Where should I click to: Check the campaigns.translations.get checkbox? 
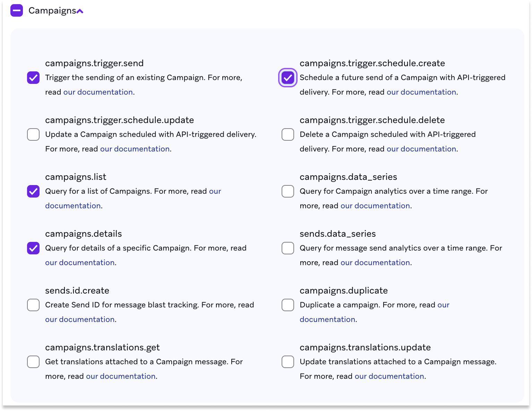[x=33, y=362]
